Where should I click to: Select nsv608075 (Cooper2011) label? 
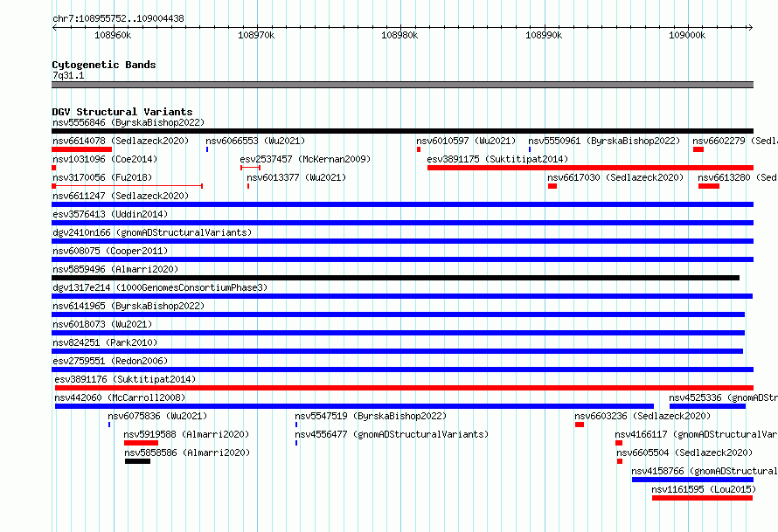[110, 251]
